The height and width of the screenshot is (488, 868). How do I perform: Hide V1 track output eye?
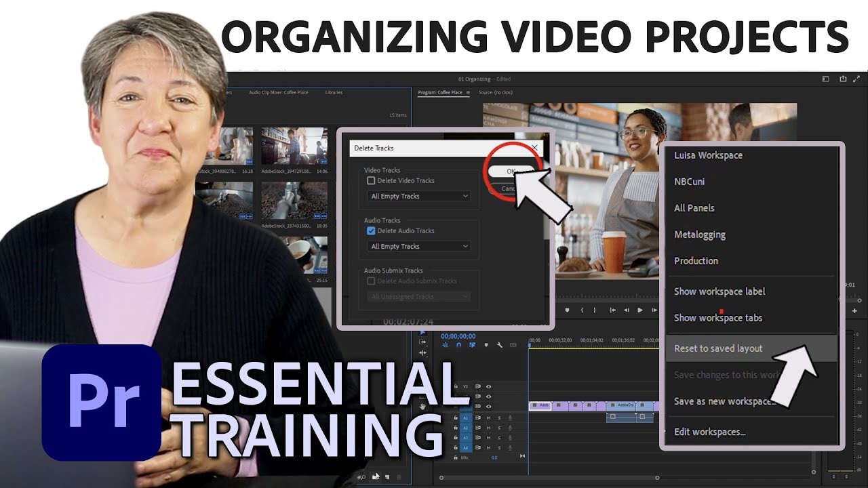tap(489, 406)
